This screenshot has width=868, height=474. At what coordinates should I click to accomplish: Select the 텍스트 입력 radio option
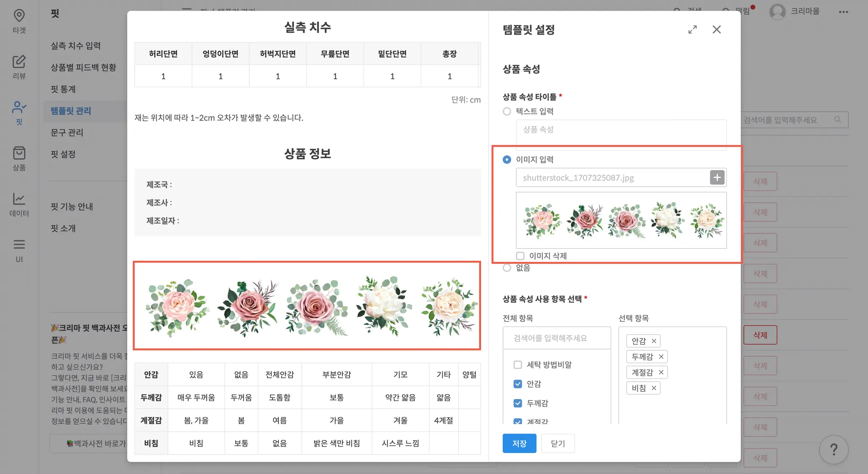[507, 111]
